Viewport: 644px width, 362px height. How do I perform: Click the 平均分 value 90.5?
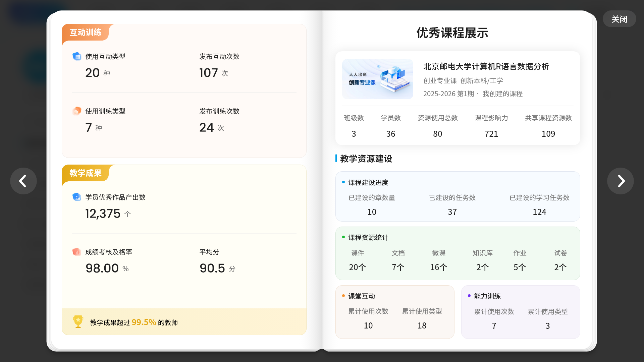(212, 268)
